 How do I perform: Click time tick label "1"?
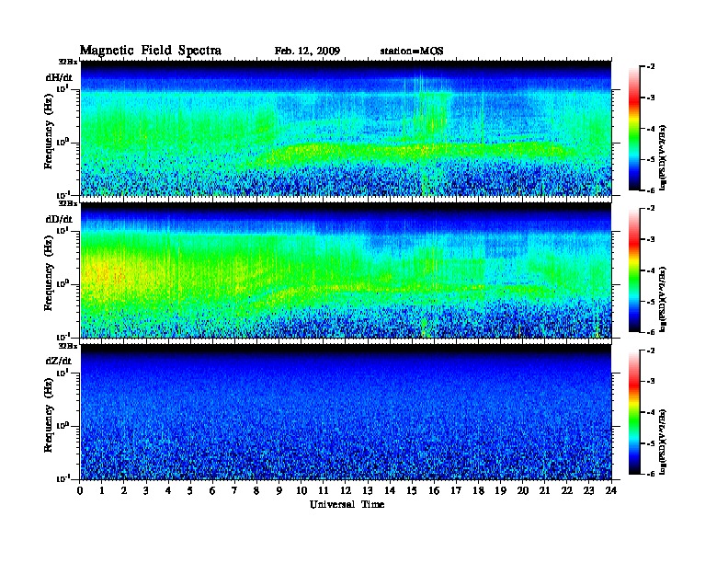click(x=102, y=490)
